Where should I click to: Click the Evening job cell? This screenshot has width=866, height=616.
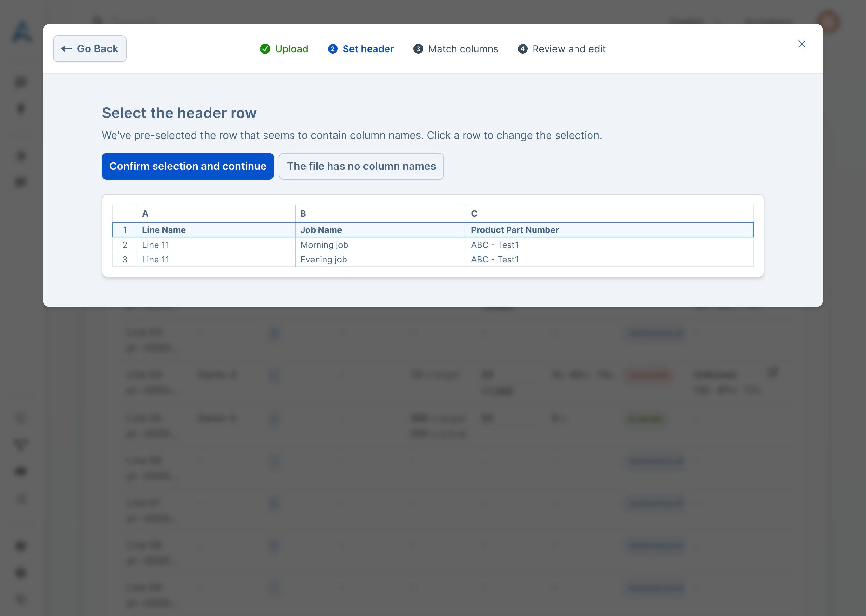coord(324,260)
